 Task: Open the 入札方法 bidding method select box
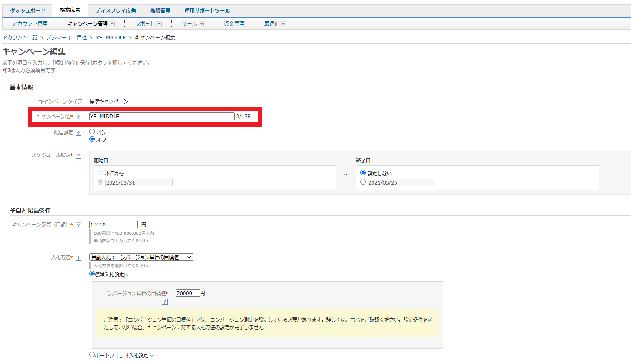coord(141,257)
